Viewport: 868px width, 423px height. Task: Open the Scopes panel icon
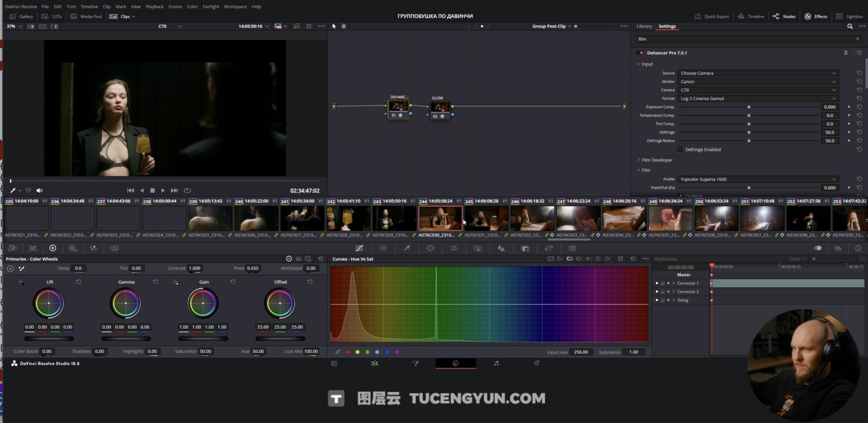[838, 248]
